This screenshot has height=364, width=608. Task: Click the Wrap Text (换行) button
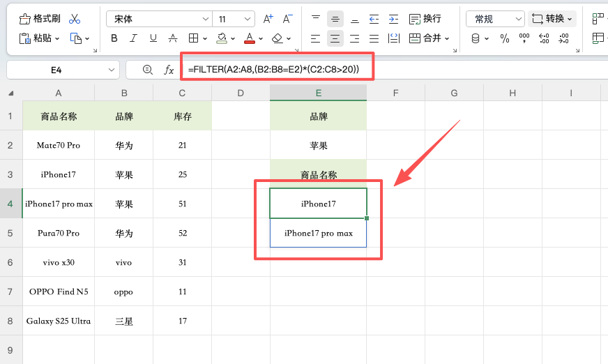(425, 19)
